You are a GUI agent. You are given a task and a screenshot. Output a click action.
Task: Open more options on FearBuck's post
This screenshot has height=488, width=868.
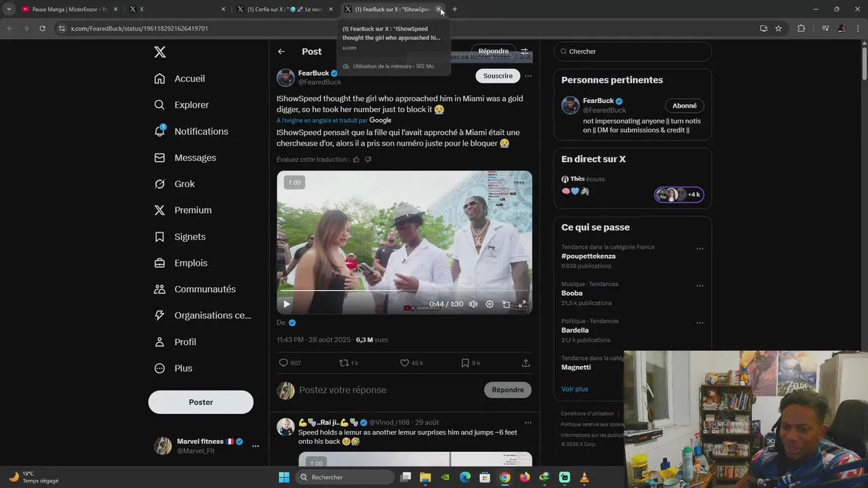click(x=528, y=76)
